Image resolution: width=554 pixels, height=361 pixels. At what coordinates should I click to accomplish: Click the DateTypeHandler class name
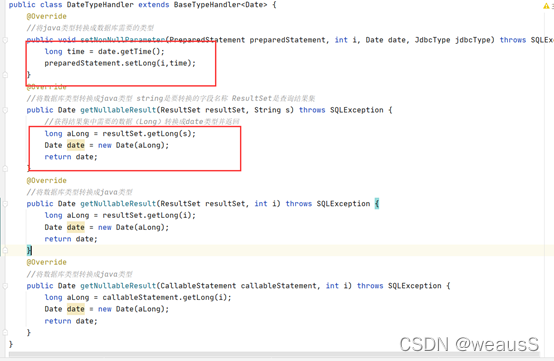point(100,5)
